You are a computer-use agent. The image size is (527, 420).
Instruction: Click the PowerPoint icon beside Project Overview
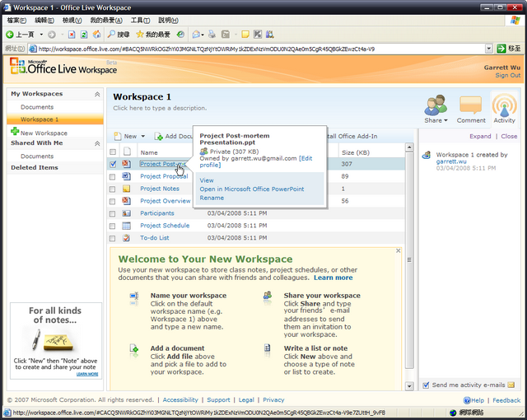click(x=126, y=201)
